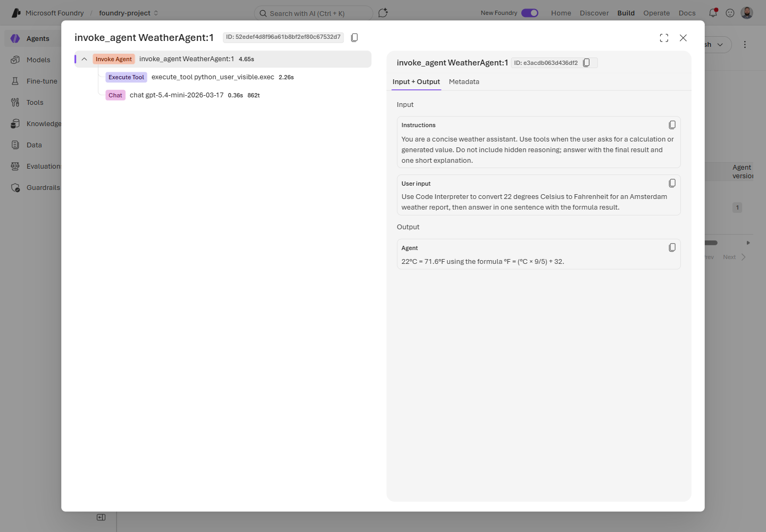Click the agent version badge 1
The width and height of the screenshot is (766, 532).
coord(737,207)
